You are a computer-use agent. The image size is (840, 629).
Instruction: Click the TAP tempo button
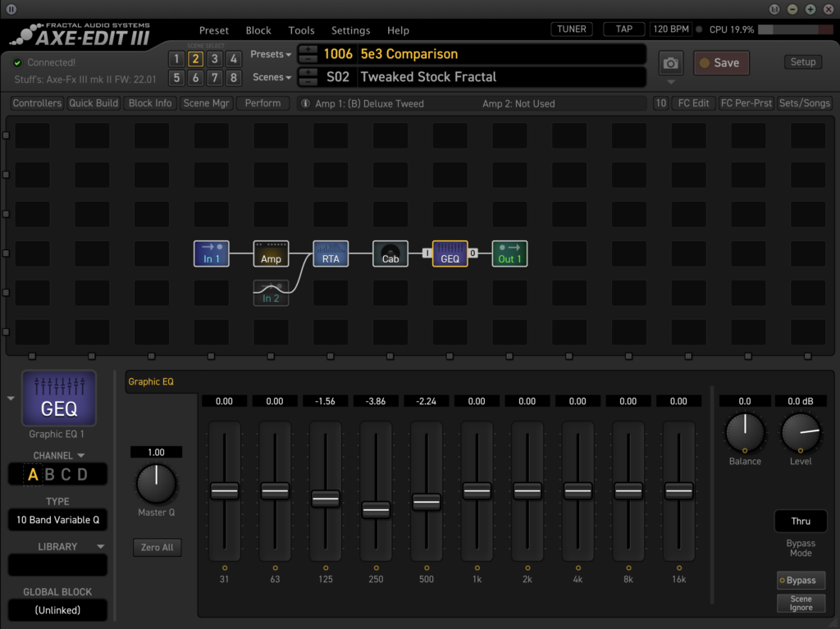(x=623, y=30)
